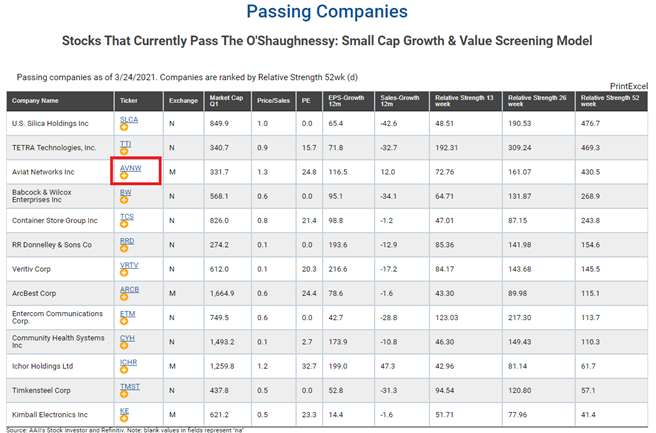Image resolution: width=656 pixels, height=433 pixels.
Task: Click the Passing Companies page title
Action: pyautogui.click(x=327, y=12)
